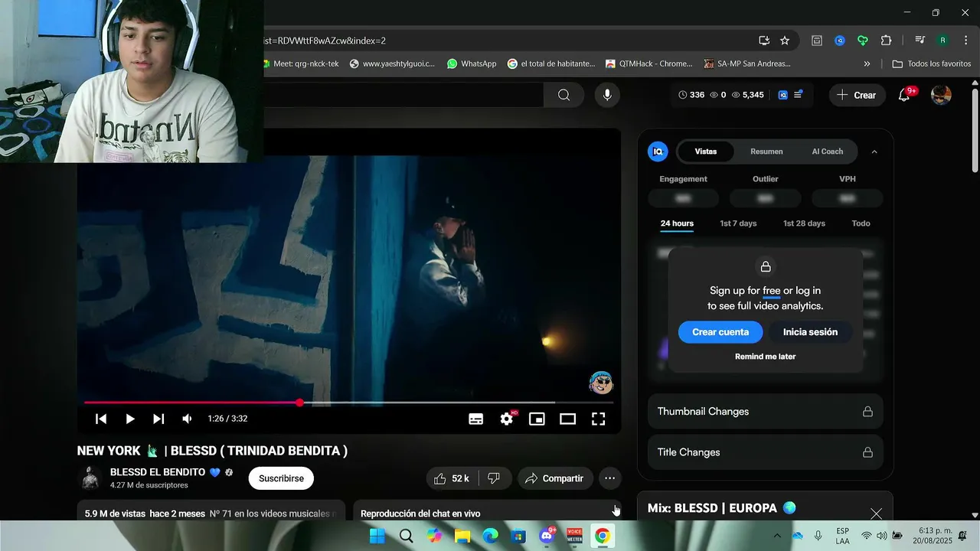Select the 1st 7 days range tab
The height and width of the screenshot is (551, 980).
click(738, 223)
